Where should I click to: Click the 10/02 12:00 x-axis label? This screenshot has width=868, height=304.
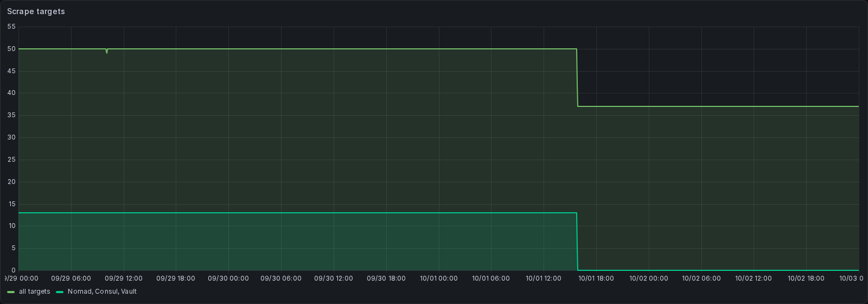(x=754, y=278)
